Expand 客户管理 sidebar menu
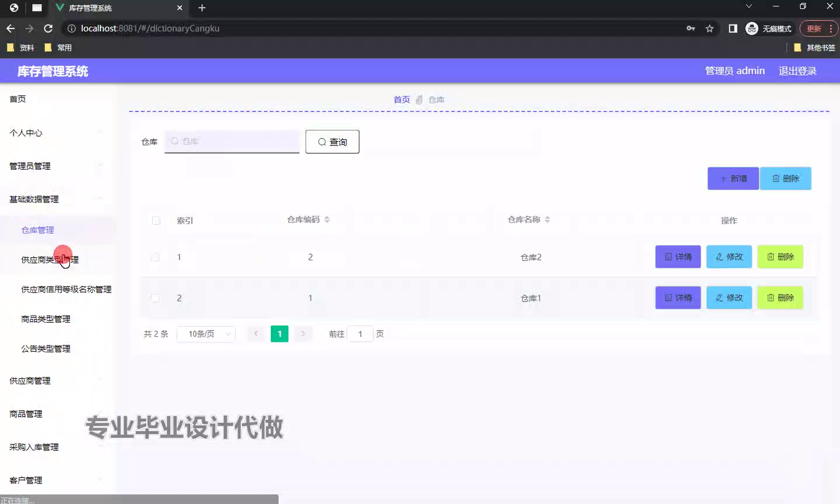Screen dimensions: 840x504 pyautogui.click(x=57, y=481)
